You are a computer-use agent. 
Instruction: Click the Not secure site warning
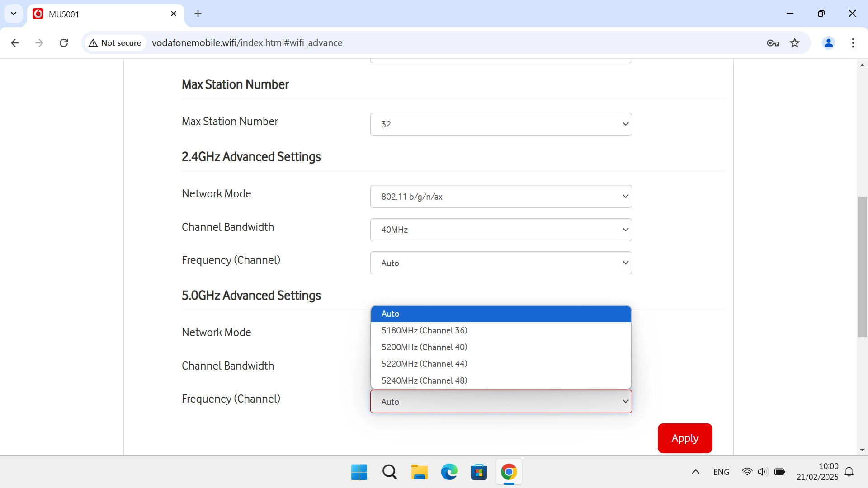pyautogui.click(x=115, y=43)
